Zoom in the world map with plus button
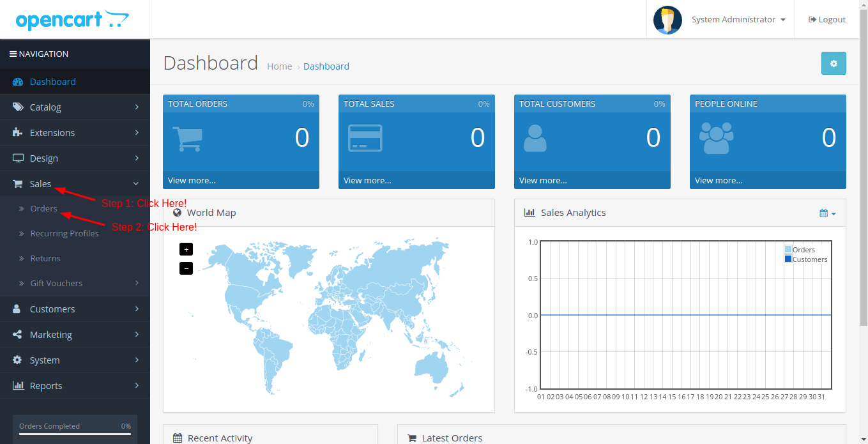 point(186,249)
